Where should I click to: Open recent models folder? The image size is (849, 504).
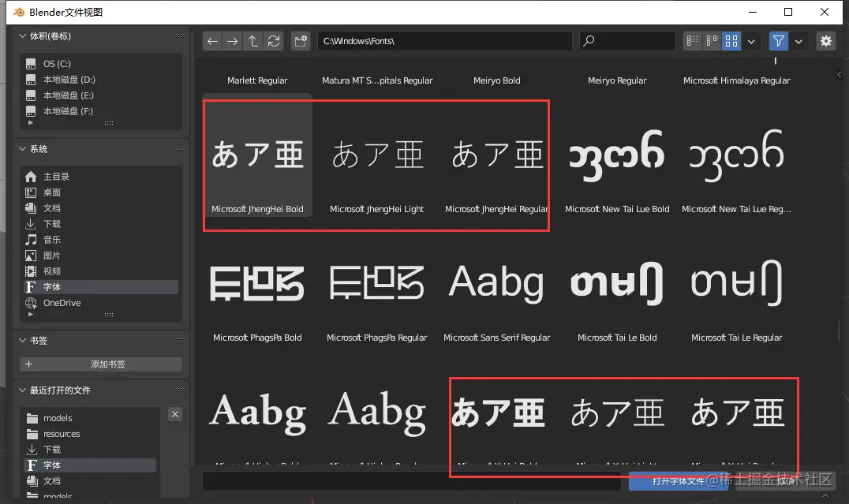[x=91, y=418]
